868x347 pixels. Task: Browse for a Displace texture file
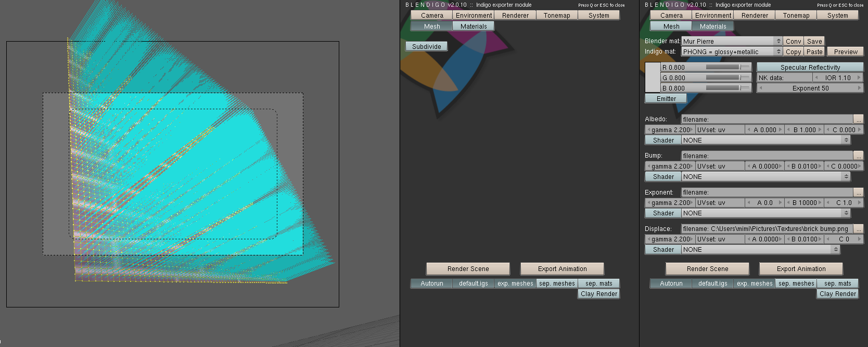859,228
